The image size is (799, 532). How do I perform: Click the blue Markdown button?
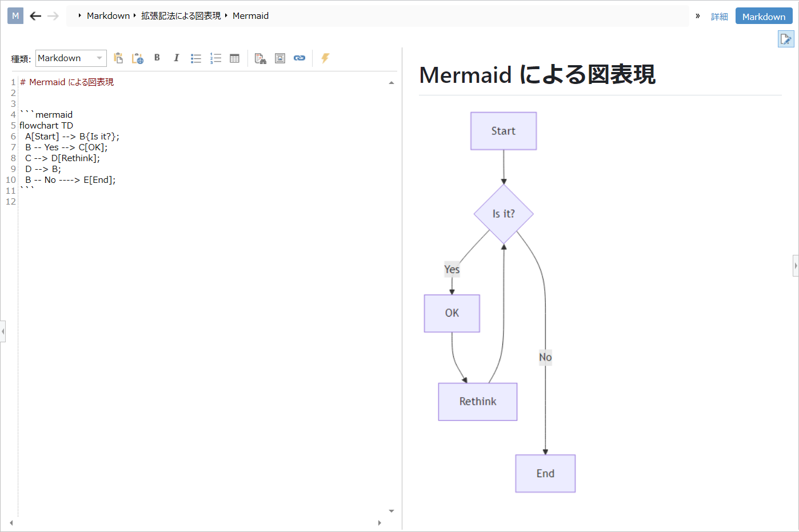click(764, 17)
